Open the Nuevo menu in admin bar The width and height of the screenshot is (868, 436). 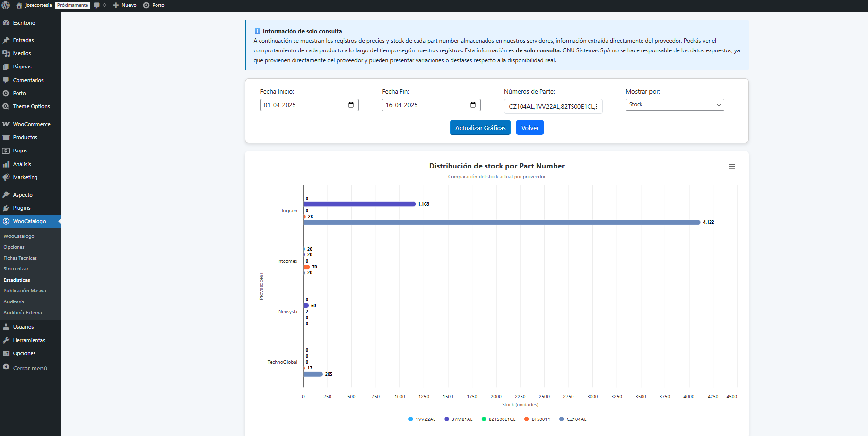tap(125, 5)
